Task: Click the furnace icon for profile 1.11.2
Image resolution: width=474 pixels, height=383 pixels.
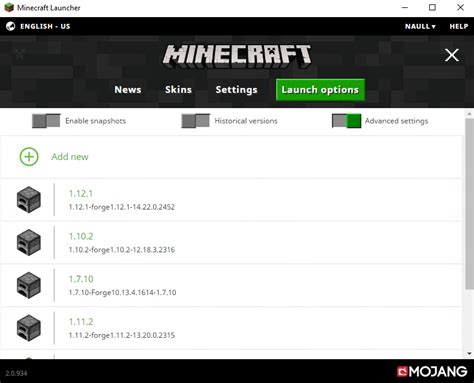Action: pos(29,328)
